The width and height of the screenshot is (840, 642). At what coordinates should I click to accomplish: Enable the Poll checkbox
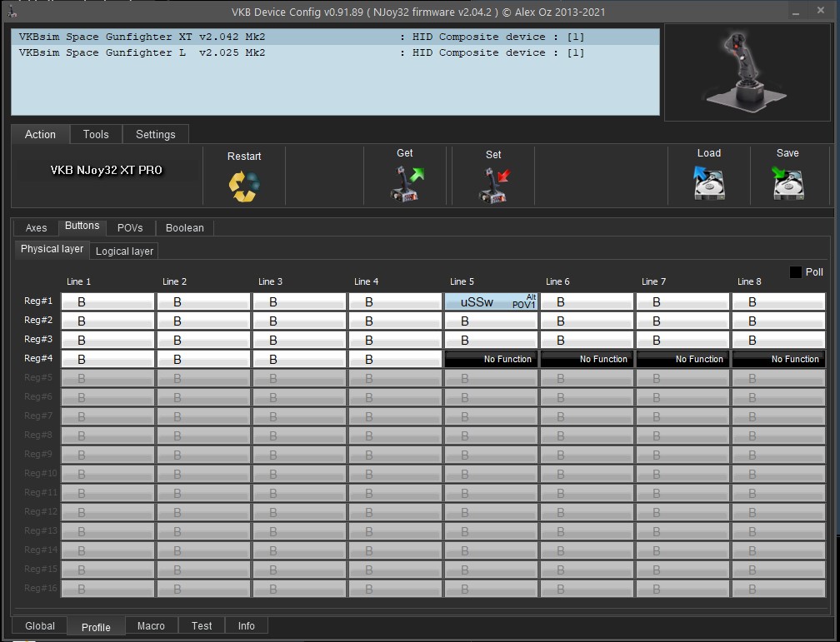796,272
